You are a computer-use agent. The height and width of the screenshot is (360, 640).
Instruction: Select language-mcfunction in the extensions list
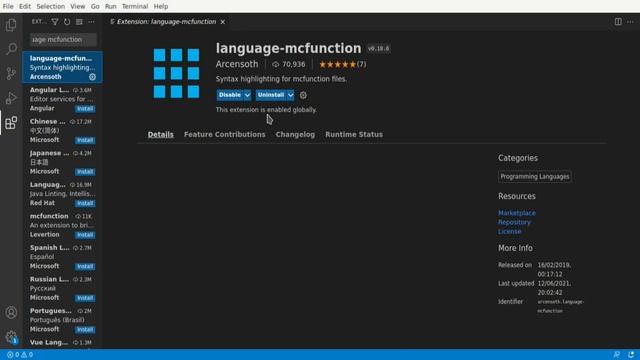click(62, 67)
